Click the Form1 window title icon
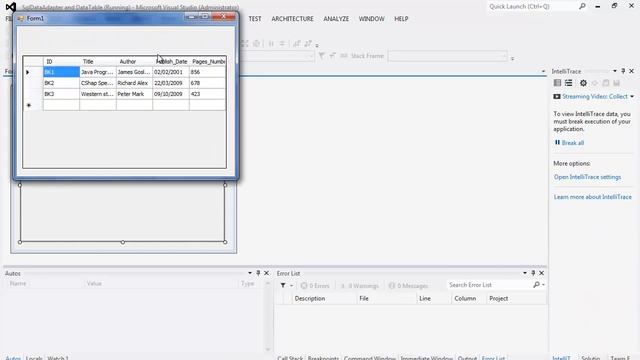Viewport: 640px width, 360px height. [21, 18]
